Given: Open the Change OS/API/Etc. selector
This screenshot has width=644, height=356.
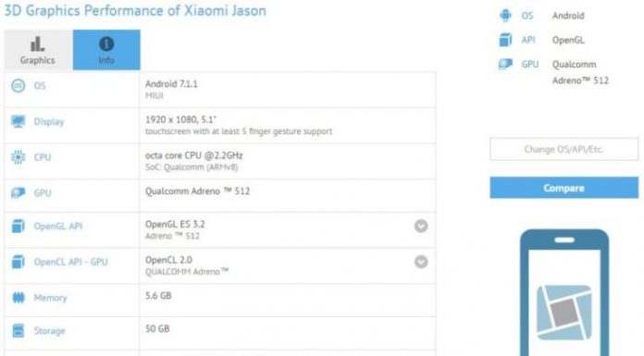Looking at the screenshot, I should point(563,150).
